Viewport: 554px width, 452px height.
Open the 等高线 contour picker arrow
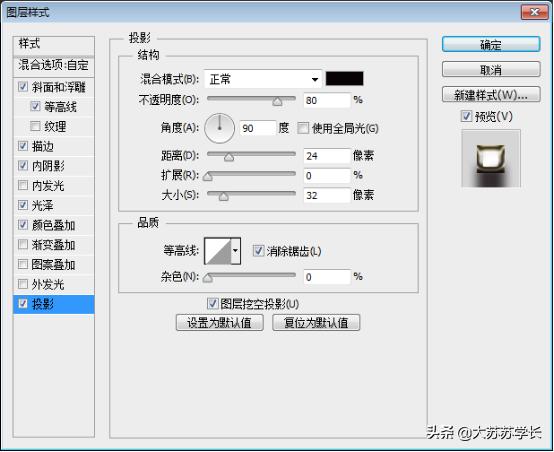pos(236,251)
